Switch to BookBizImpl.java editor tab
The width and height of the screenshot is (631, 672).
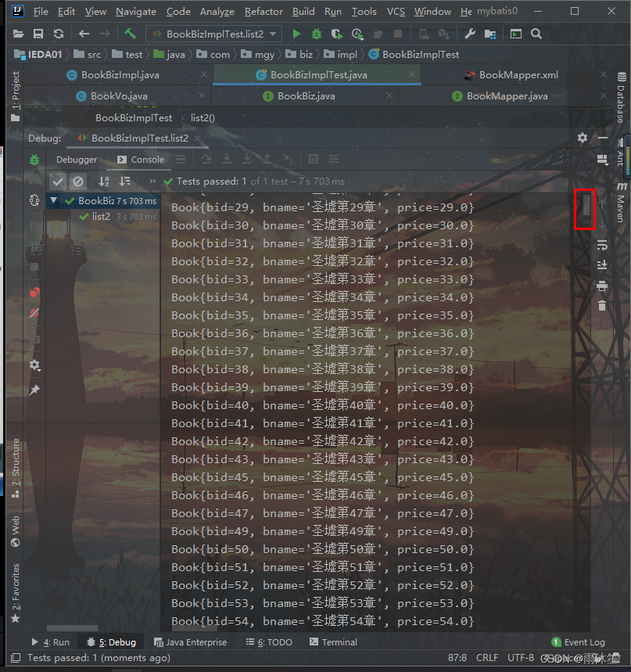click(x=120, y=75)
